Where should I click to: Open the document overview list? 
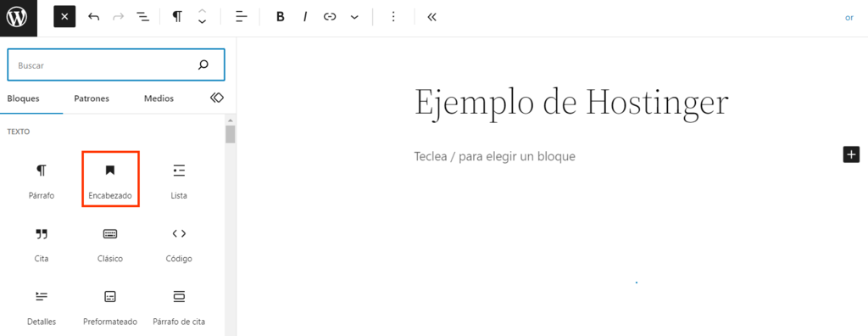tap(143, 17)
